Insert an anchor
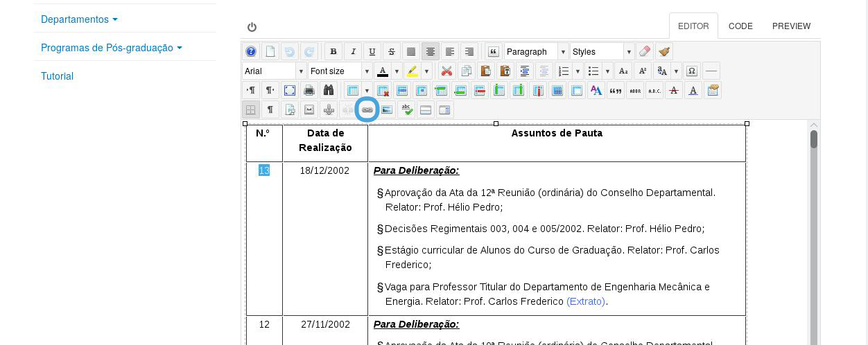The image size is (868, 345). (329, 109)
